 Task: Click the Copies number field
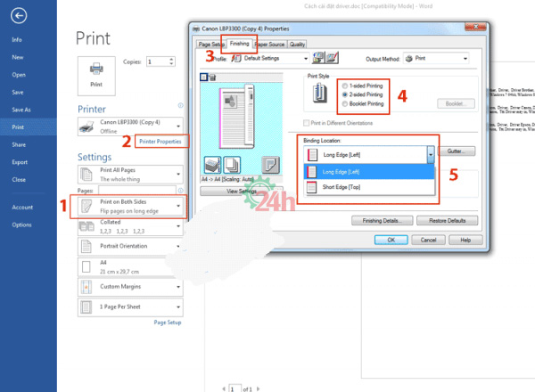point(158,61)
